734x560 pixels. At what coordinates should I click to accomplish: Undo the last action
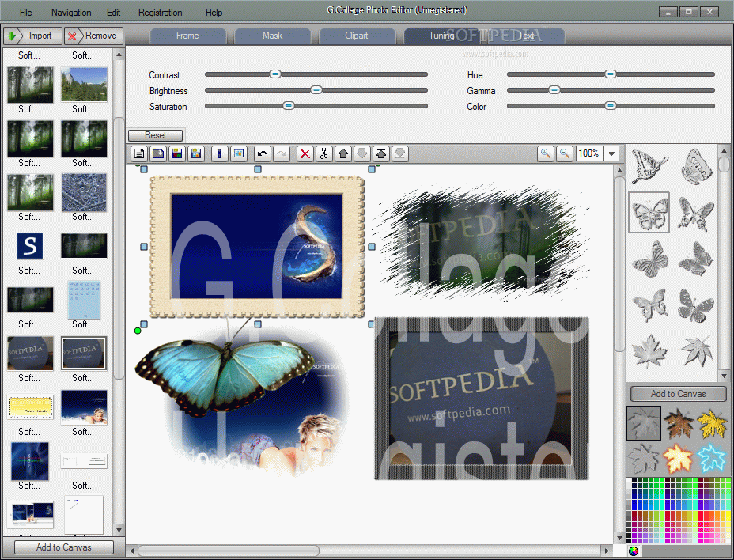point(262,153)
